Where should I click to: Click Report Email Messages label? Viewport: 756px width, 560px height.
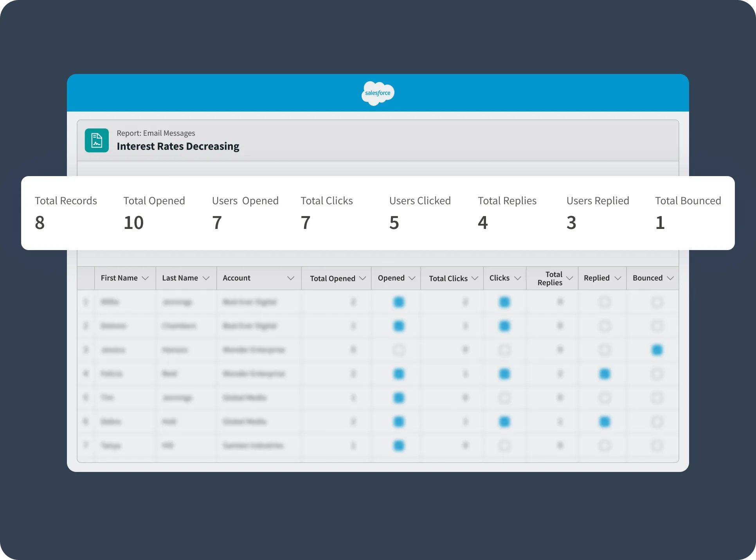[x=156, y=132]
